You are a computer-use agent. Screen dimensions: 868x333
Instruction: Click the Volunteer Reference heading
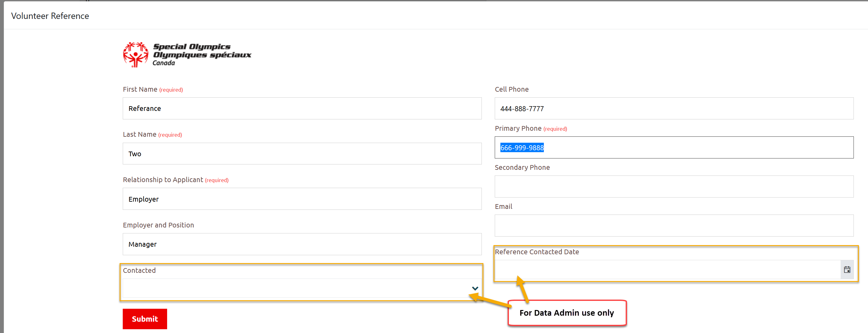(x=50, y=16)
